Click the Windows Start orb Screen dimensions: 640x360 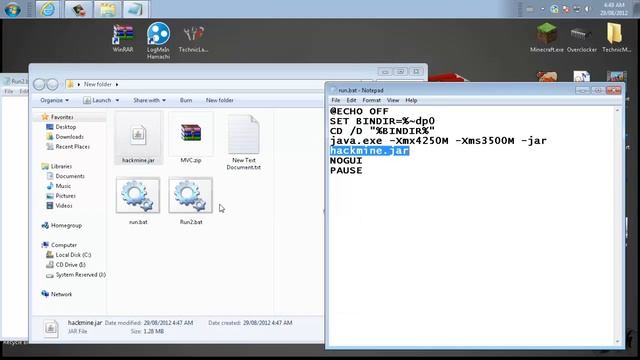tap(12, 9)
